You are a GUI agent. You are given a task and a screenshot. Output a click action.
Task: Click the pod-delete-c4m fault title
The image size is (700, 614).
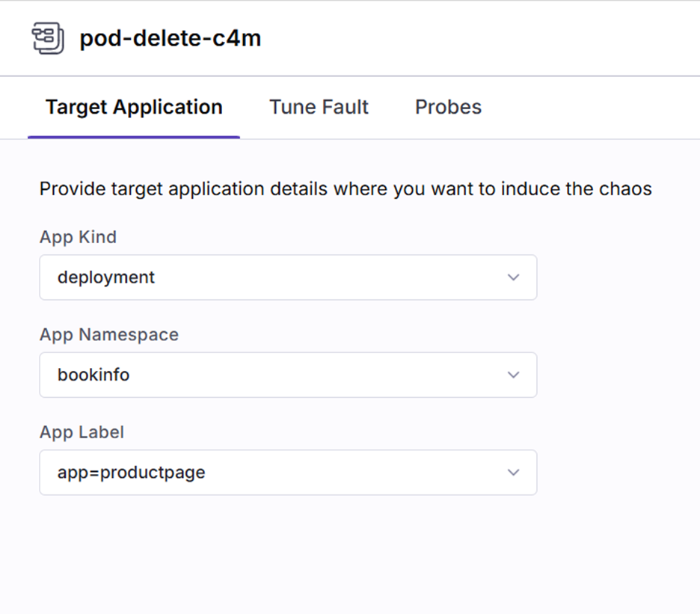(x=171, y=38)
